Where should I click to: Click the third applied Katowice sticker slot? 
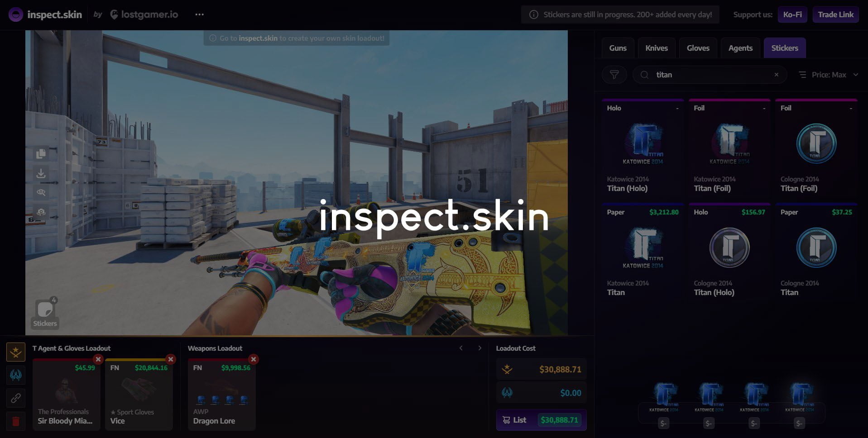pos(754,397)
